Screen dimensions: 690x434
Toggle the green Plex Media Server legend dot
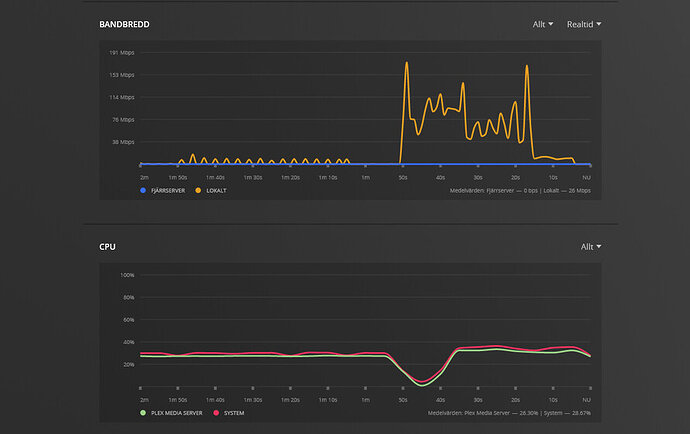[143, 413]
